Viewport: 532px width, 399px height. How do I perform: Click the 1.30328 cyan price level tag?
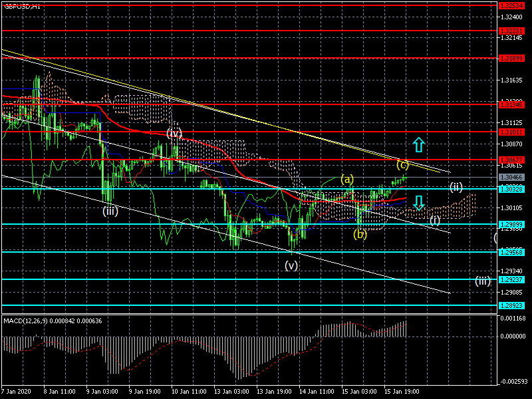coord(511,189)
